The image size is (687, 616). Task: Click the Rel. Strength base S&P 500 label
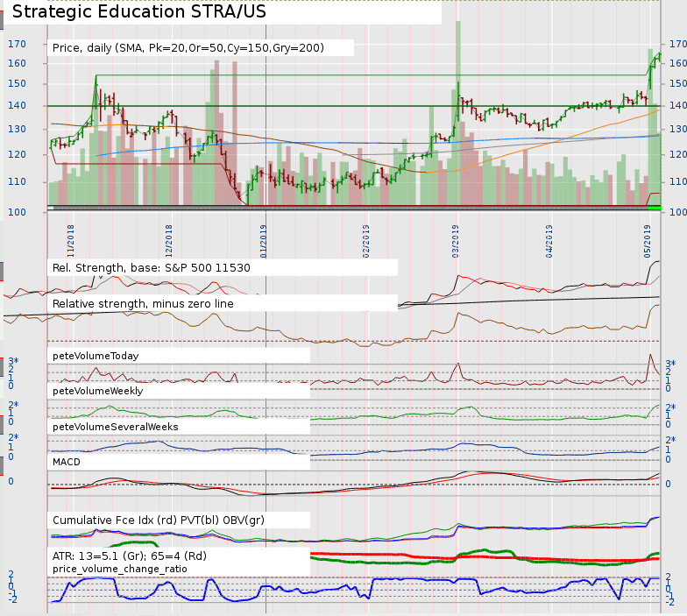[151, 268]
